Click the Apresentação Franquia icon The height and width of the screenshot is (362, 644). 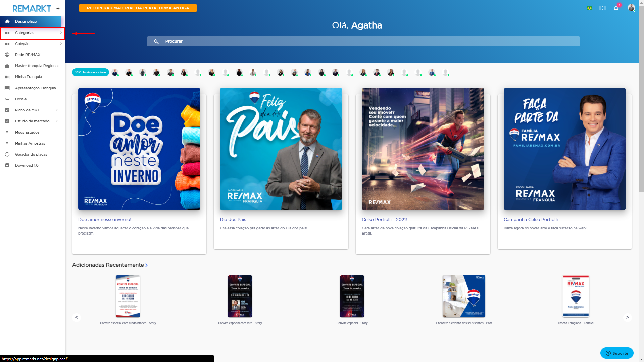[7, 88]
